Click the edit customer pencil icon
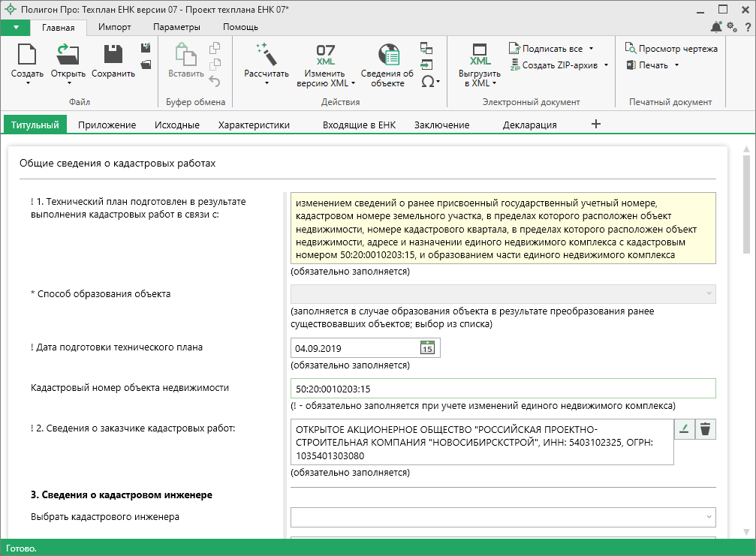This screenshot has height=556, width=756. click(x=684, y=429)
